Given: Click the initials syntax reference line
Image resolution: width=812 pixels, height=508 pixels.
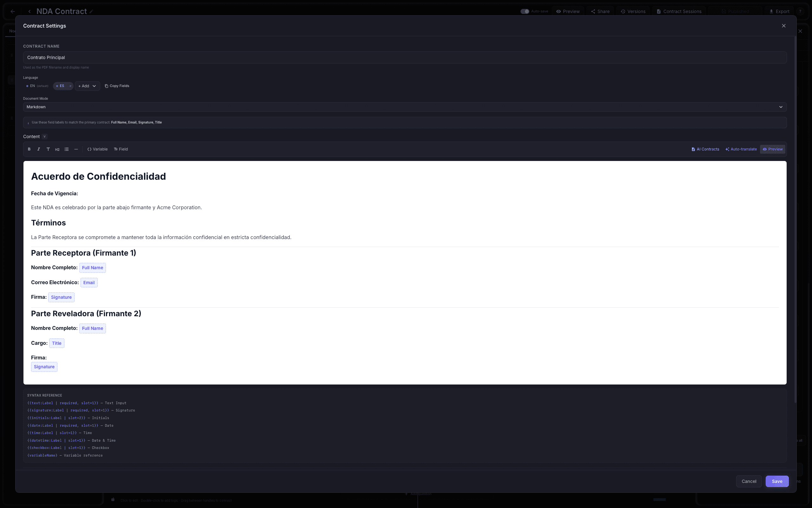Looking at the screenshot, I should coord(68,418).
